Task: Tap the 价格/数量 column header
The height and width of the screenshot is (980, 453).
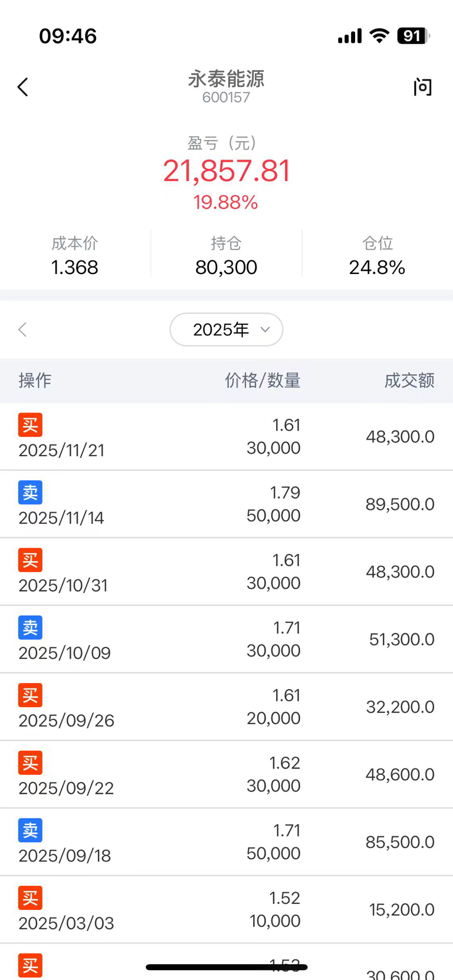Action: point(262,381)
